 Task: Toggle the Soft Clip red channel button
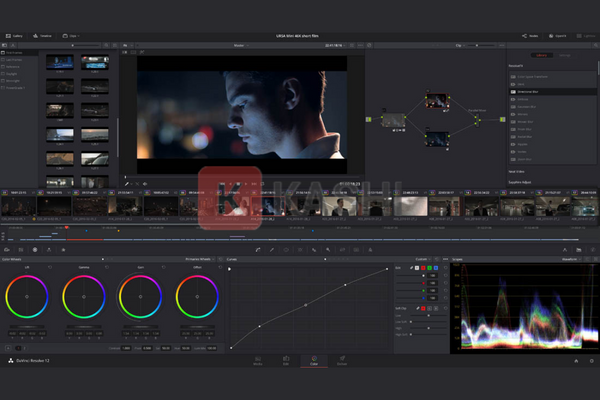(423, 308)
